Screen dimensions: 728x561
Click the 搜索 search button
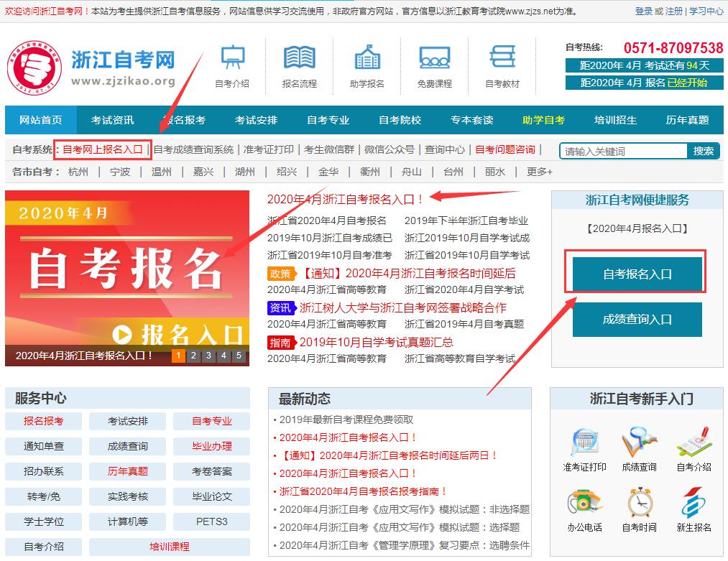[703, 151]
